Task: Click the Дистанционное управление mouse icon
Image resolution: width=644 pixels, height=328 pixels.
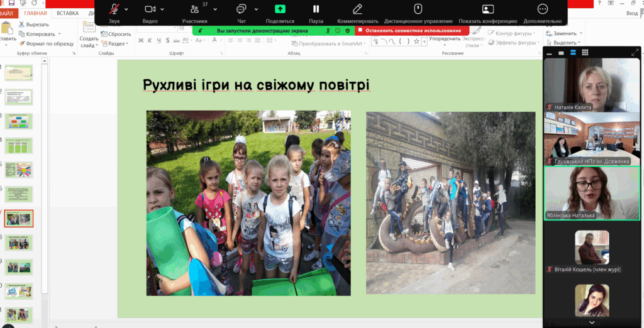Action: pyautogui.click(x=418, y=9)
